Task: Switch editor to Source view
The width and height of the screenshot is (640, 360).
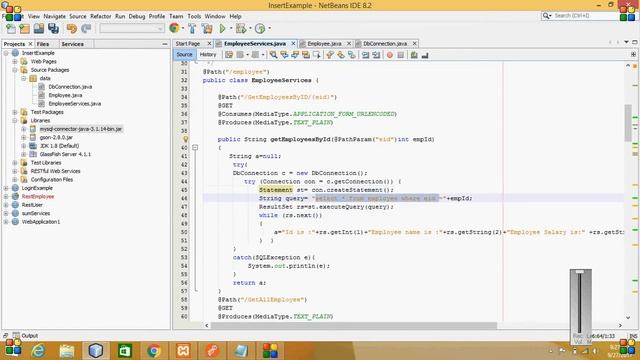Action: pyautogui.click(x=184, y=55)
